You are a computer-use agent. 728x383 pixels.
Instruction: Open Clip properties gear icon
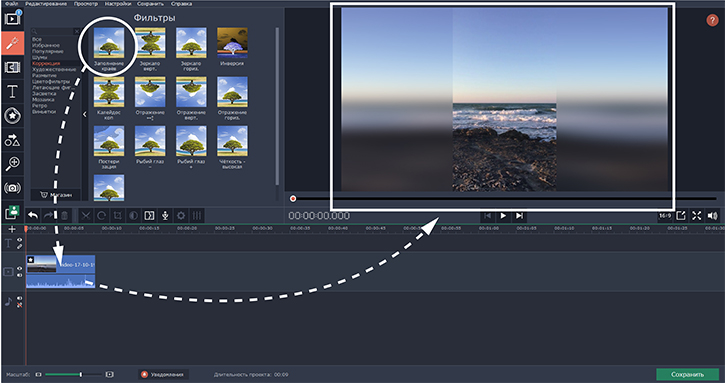[x=181, y=215]
